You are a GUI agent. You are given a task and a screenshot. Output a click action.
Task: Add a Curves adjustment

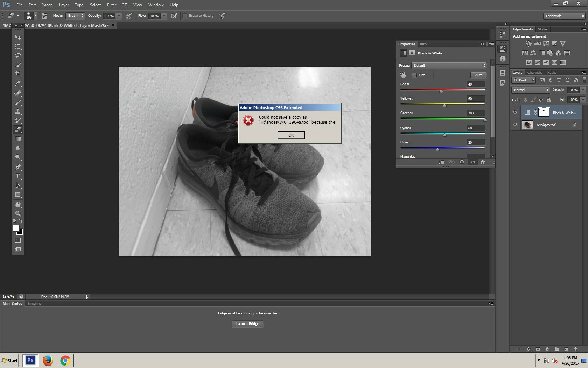click(546, 44)
